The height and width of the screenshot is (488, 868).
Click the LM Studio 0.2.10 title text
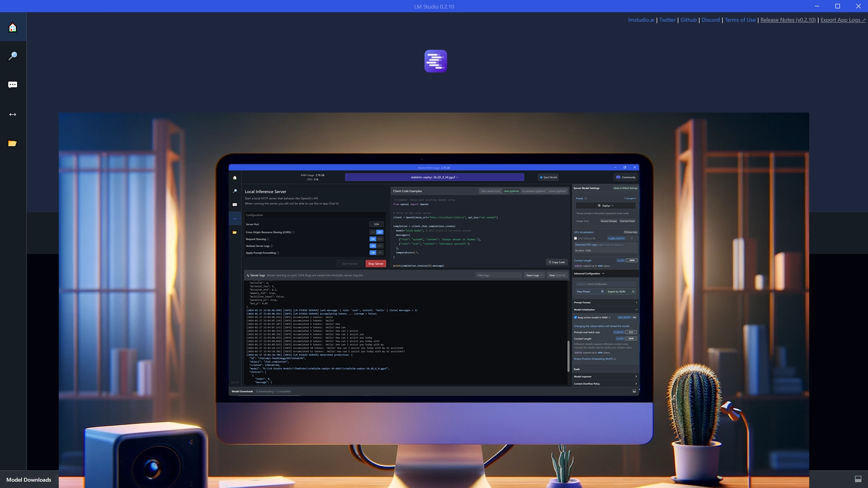434,6
